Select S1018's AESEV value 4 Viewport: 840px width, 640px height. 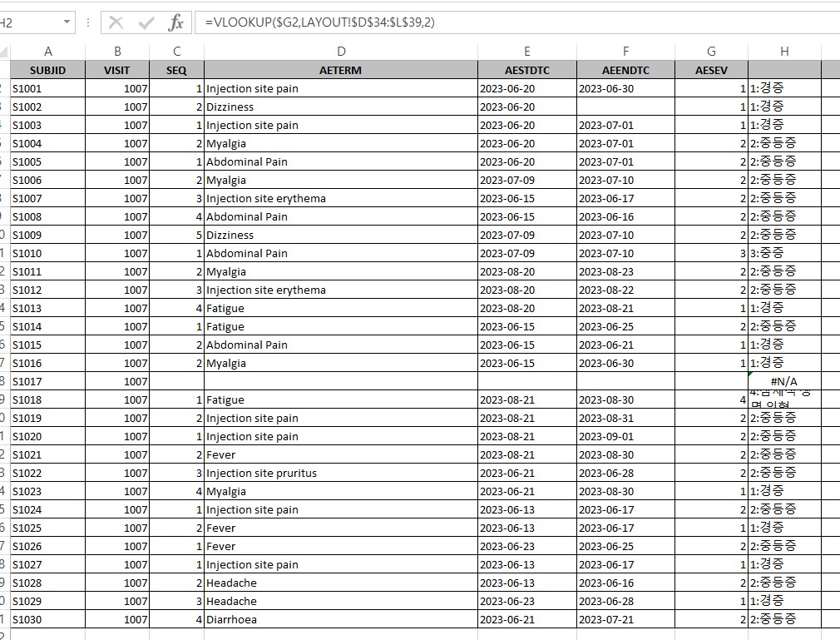point(711,399)
